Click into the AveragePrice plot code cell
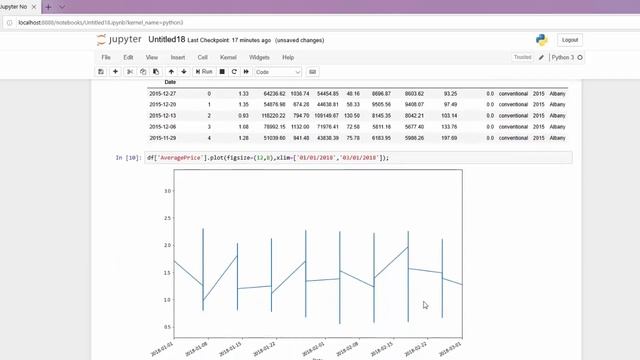 (358, 158)
